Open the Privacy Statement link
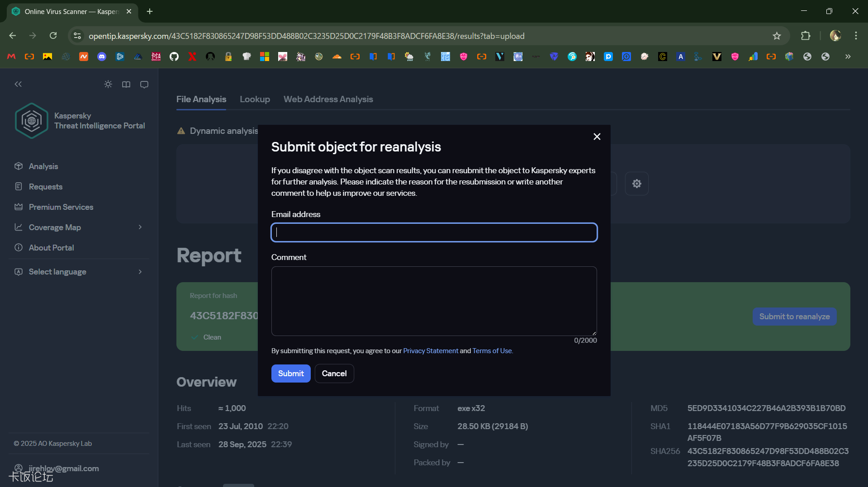868x487 pixels. point(430,351)
